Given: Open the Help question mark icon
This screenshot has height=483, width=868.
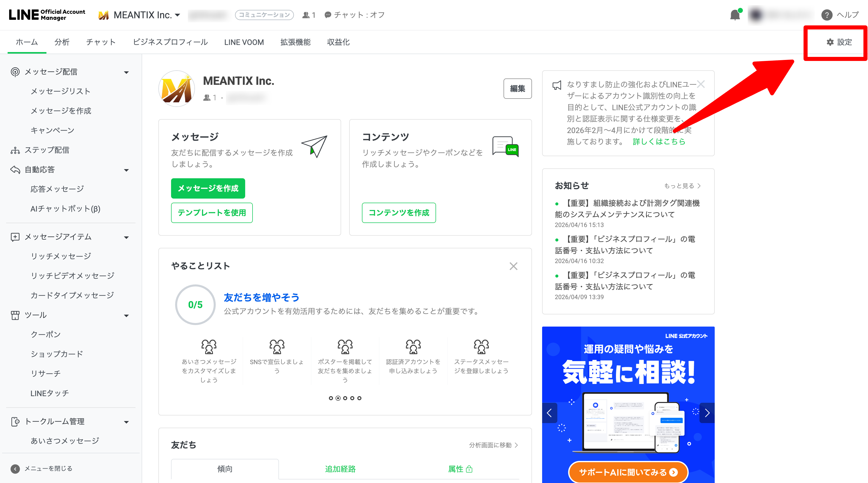Looking at the screenshot, I should [x=827, y=15].
